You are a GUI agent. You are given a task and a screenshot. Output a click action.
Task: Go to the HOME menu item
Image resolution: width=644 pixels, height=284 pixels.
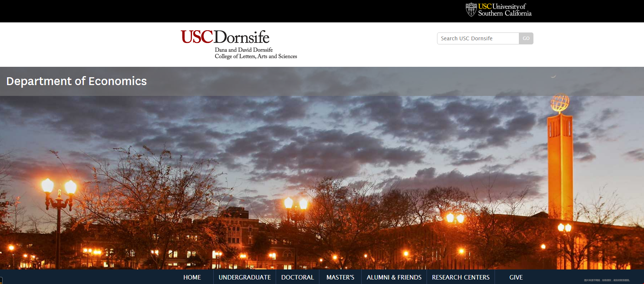[x=192, y=277]
